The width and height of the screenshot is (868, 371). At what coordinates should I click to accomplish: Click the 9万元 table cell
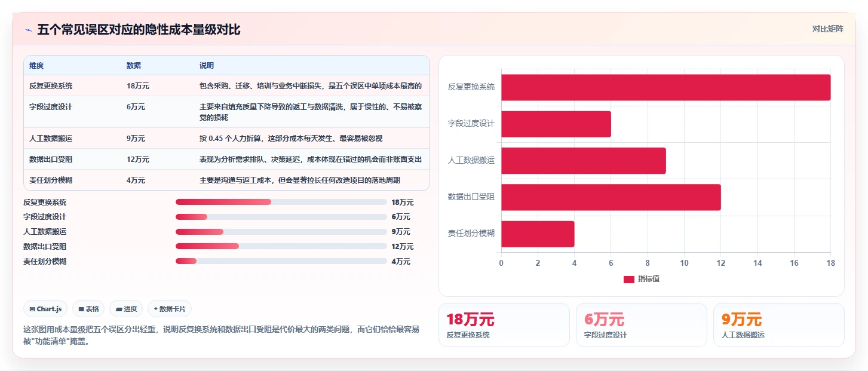coord(136,139)
